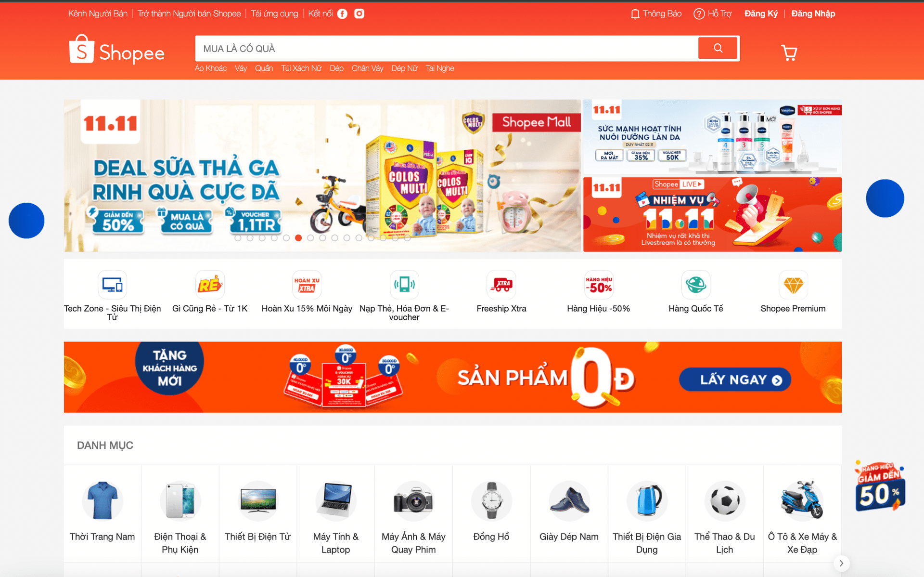Select Máy Tính & Laptop category
Screen dimensions: 924x577
[x=336, y=513]
